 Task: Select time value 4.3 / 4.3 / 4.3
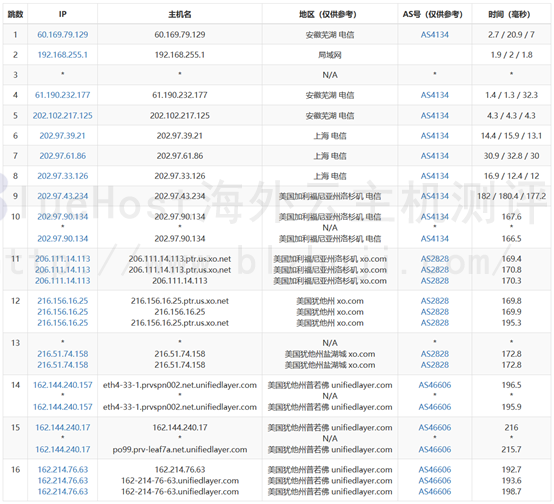(x=511, y=116)
